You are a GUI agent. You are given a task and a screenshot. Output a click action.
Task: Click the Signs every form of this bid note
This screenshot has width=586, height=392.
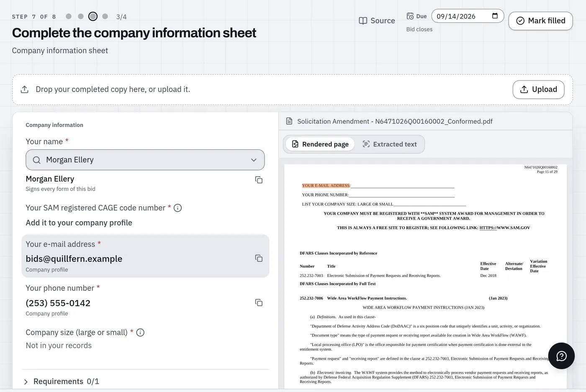(60, 189)
